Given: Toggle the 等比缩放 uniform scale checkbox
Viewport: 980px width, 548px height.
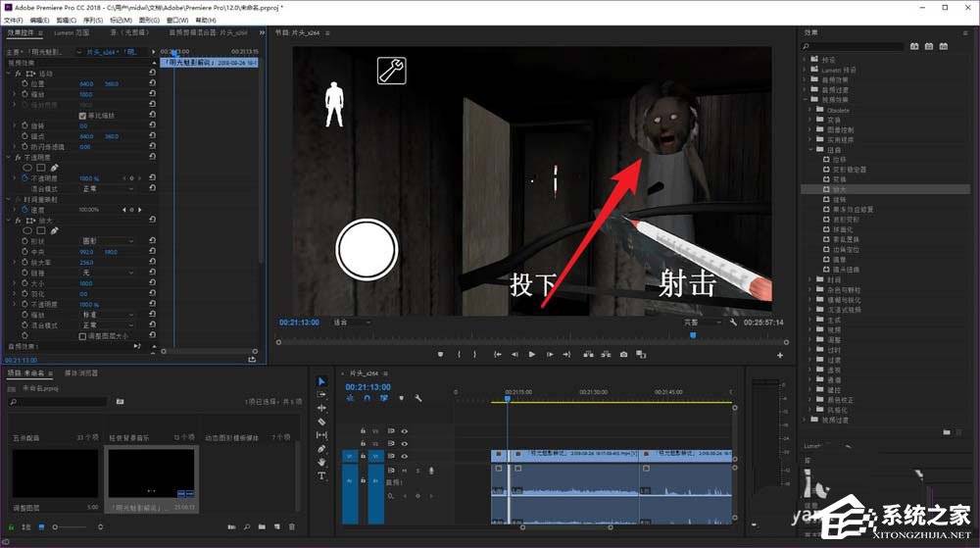Looking at the screenshot, I should 83,116.
